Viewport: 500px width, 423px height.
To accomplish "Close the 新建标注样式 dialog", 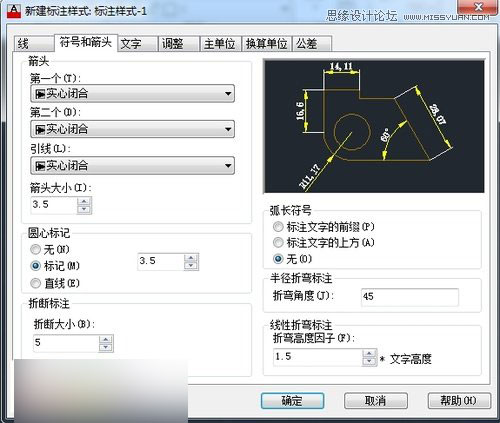I will [x=478, y=7].
